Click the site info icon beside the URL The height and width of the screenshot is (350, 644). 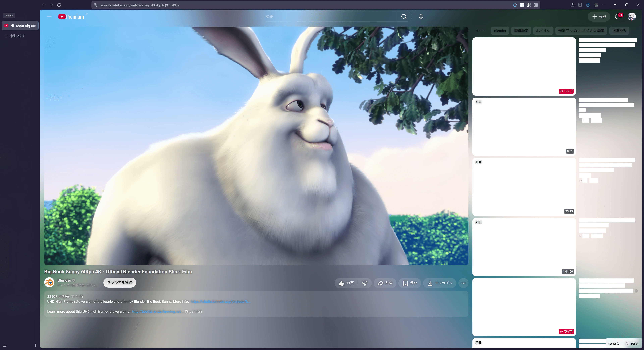point(96,5)
